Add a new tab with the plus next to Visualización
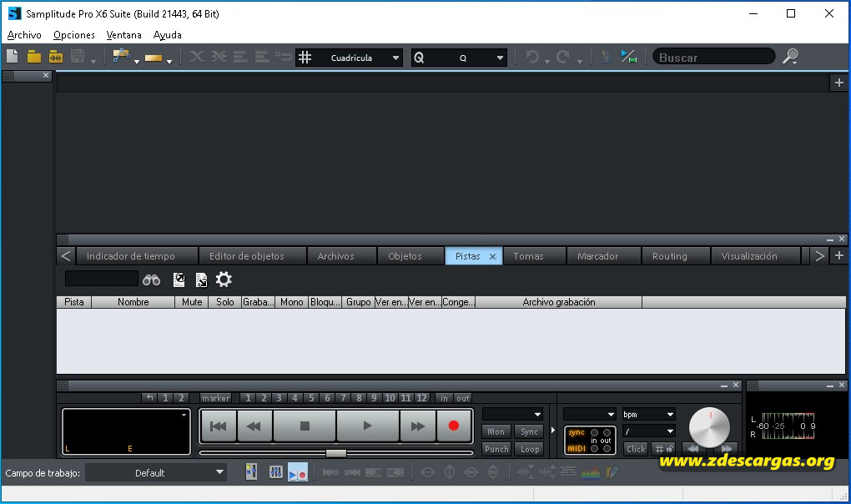The image size is (851, 504). [x=839, y=255]
